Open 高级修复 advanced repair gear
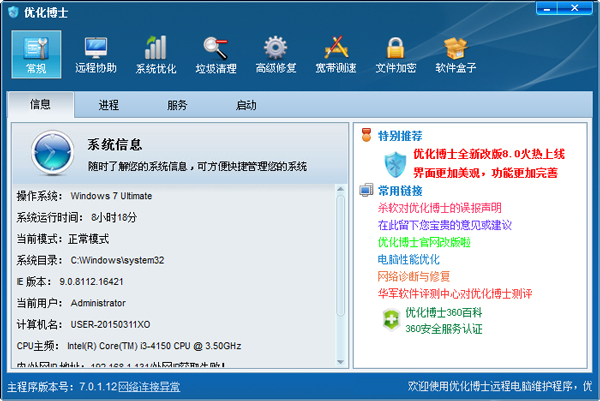This screenshot has width=600, height=401. coord(276,54)
